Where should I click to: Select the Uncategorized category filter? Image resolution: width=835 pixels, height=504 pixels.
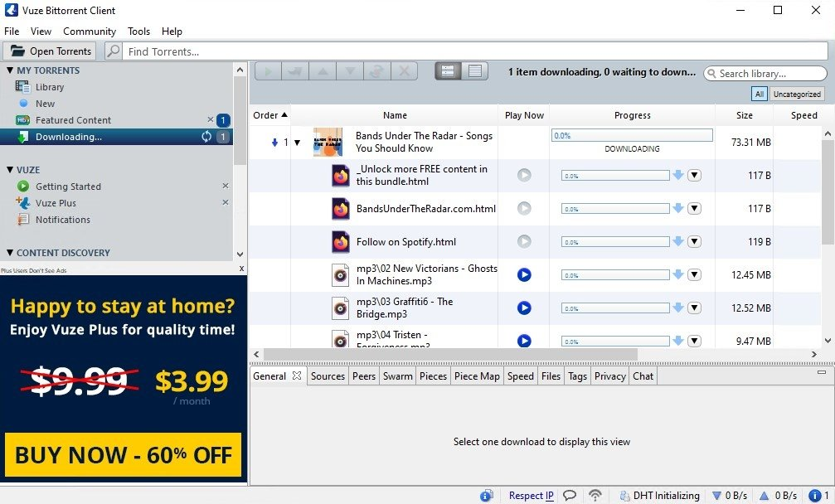coord(797,94)
